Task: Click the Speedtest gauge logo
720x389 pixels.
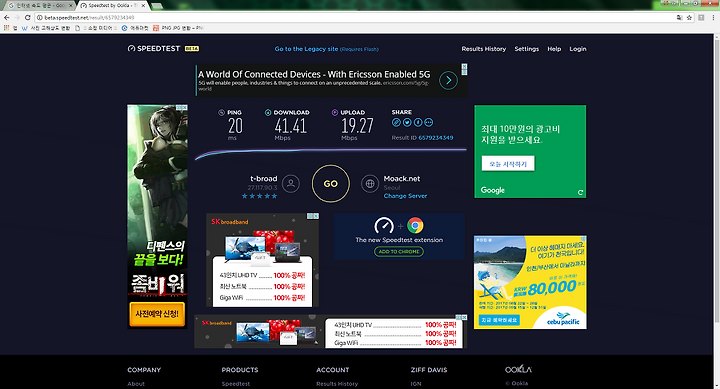Action: pos(131,49)
